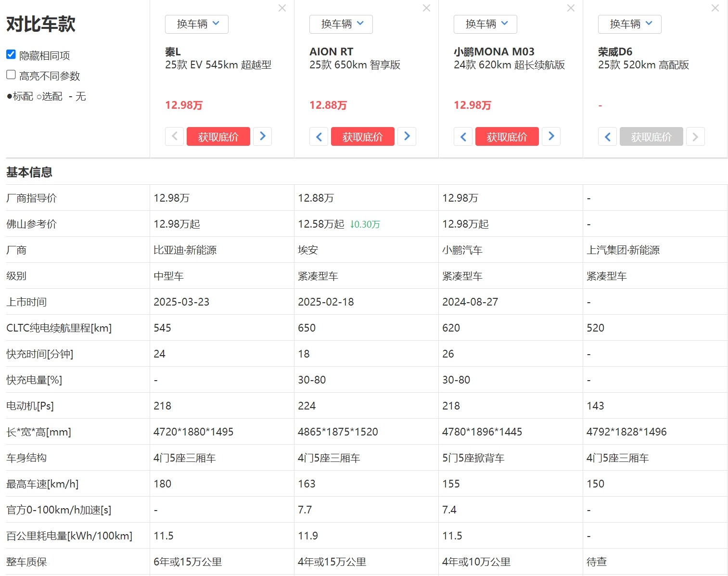Open 换车辆 dropdown for 秦L
This screenshot has width=728, height=576.
197,24
